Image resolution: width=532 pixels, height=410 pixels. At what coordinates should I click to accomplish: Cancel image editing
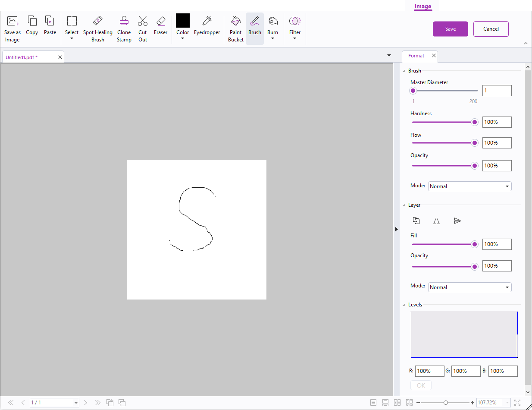pos(491,29)
